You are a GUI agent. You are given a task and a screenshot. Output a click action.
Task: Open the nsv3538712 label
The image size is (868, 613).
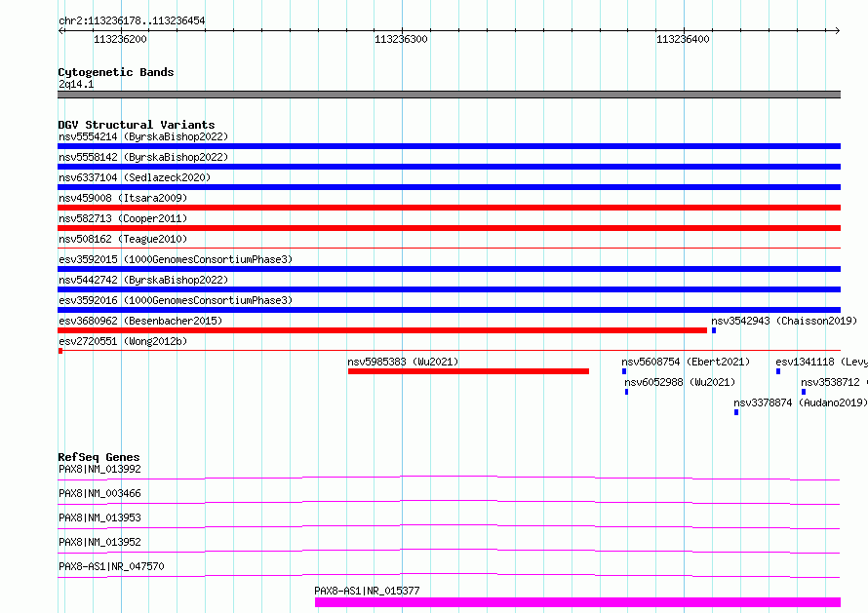834,382
